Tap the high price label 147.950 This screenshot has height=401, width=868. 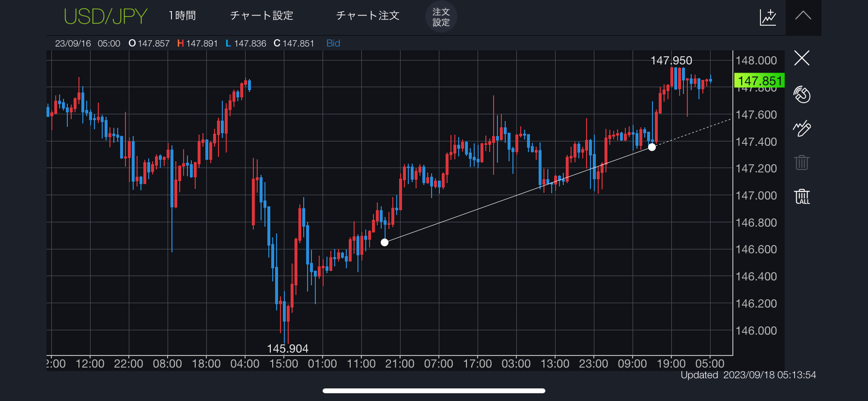pos(671,61)
